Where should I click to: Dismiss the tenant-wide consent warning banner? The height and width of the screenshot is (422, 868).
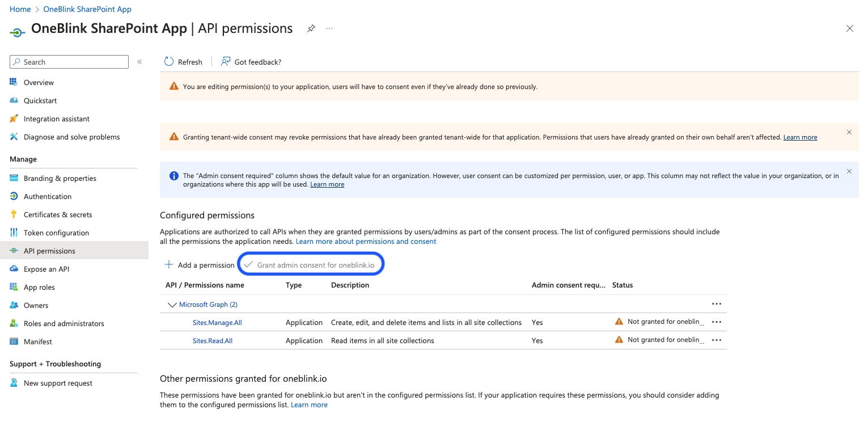[849, 132]
